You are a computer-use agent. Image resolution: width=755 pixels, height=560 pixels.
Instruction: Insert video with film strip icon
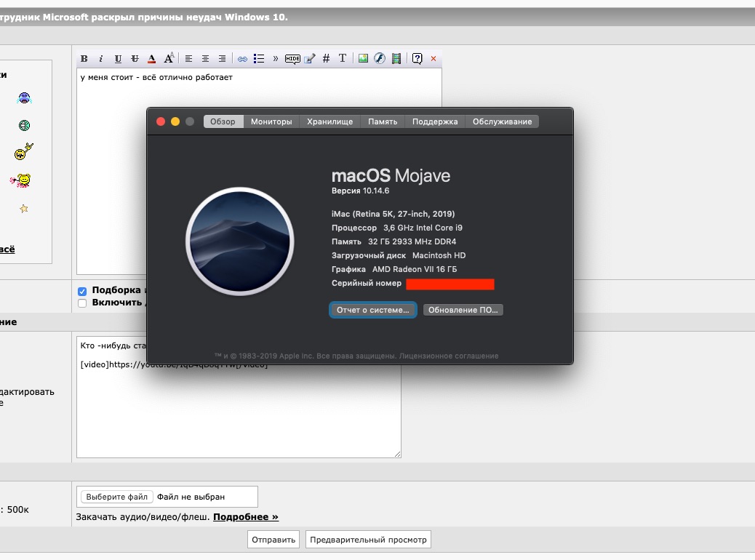coord(396,59)
